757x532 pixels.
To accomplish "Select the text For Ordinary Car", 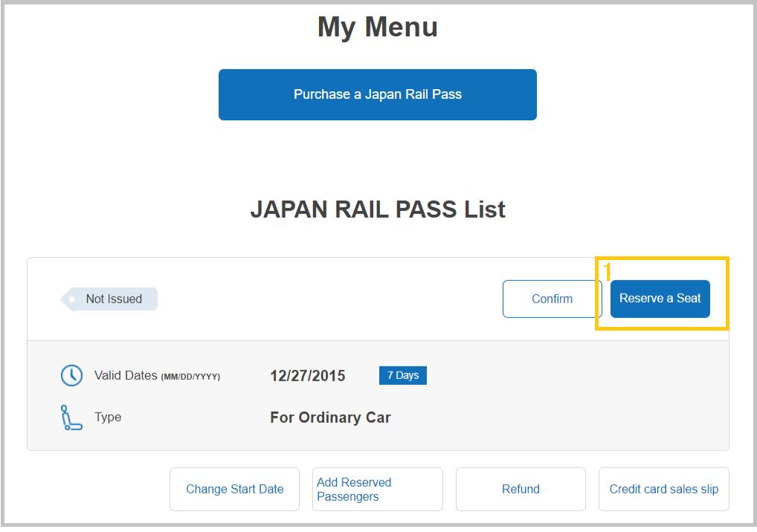I will click(x=330, y=418).
